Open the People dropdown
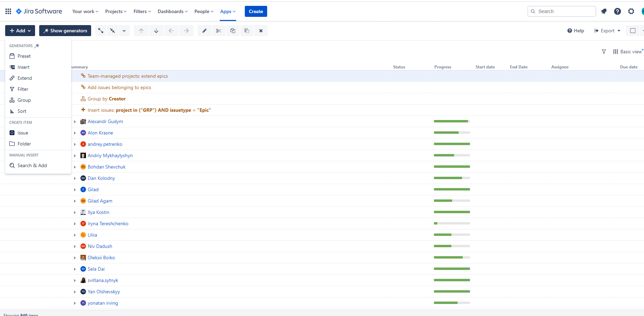Viewport: 644px width, 316px height. [x=204, y=11]
